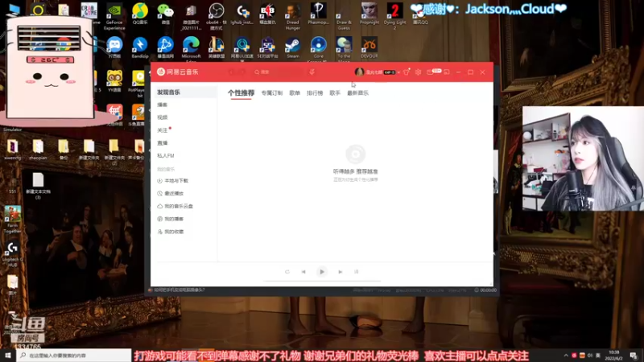Open obs64 desktop shortcut
The height and width of the screenshot is (362, 644).
(x=217, y=17)
